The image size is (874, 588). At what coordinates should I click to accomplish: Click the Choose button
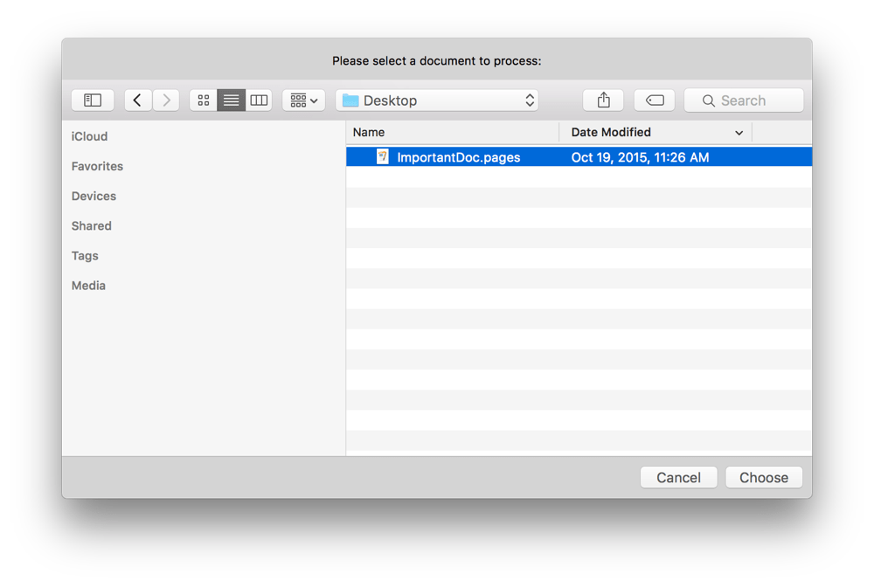(763, 477)
